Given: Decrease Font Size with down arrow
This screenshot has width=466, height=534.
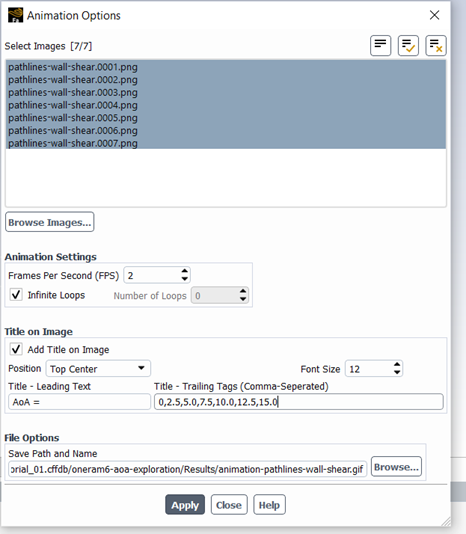Looking at the screenshot, I should (397, 372).
